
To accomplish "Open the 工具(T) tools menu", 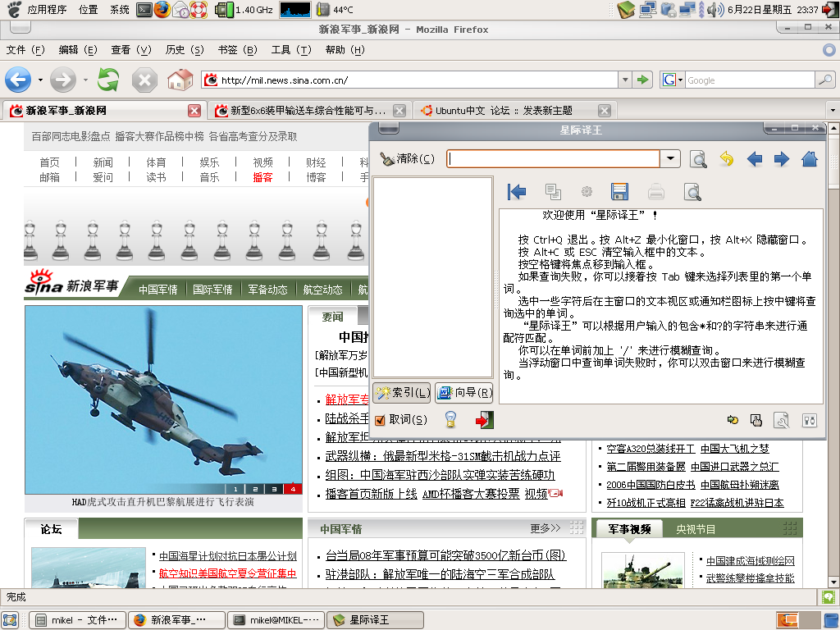I will [291, 50].
